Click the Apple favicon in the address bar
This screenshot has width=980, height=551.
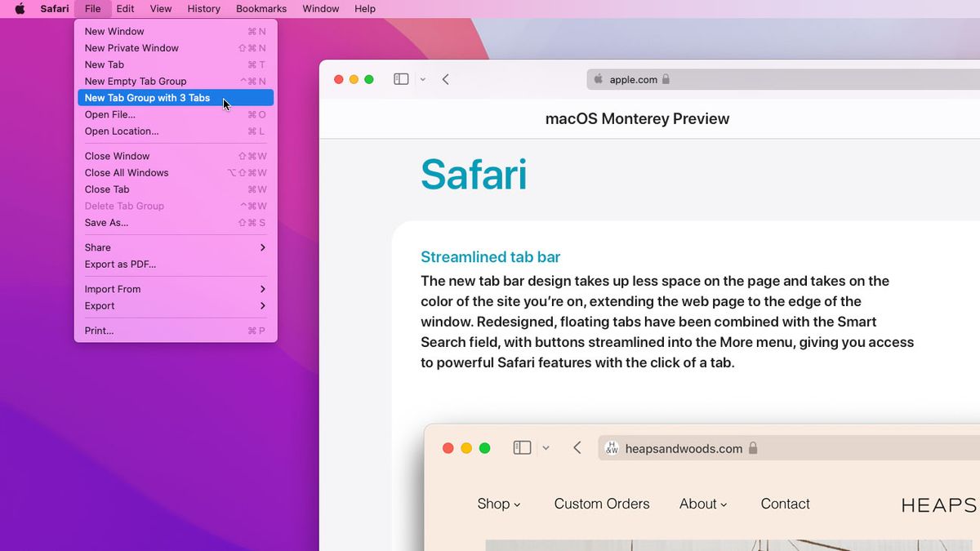pyautogui.click(x=597, y=79)
